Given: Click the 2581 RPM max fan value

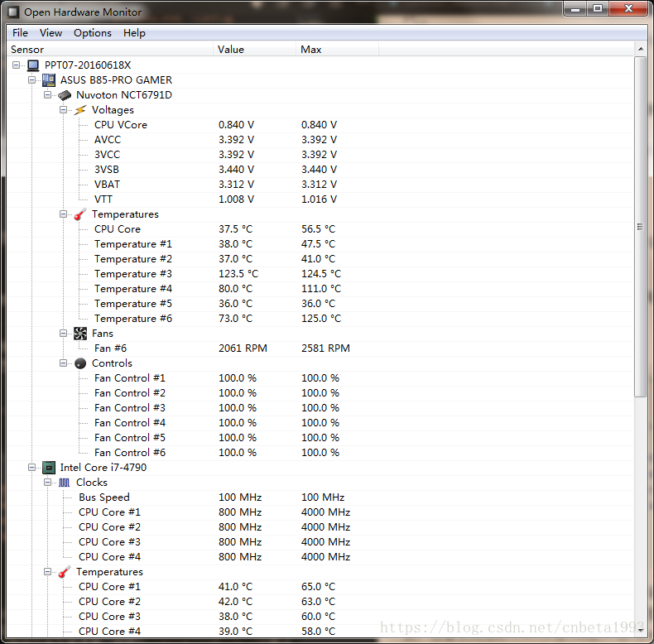Looking at the screenshot, I should click(x=325, y=348).
